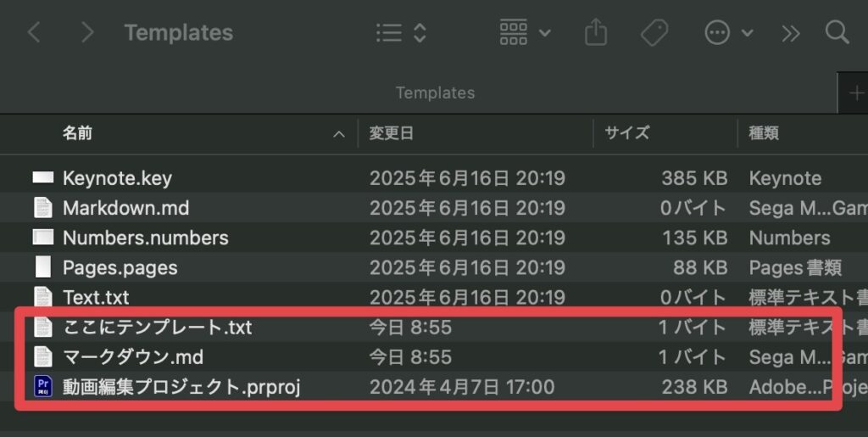
Task: Open the list view switcher
Action: coord(401,33)
